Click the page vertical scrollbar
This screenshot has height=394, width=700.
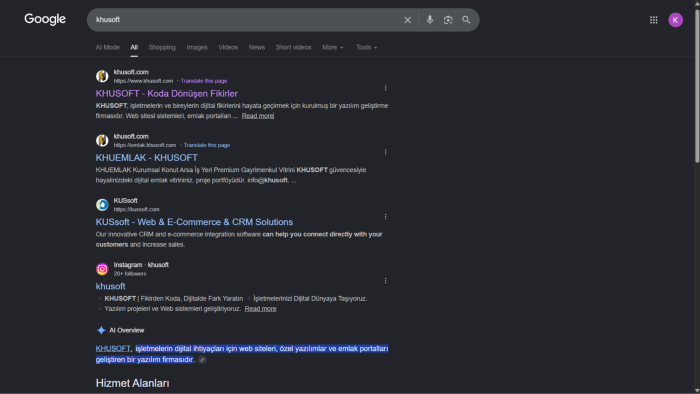[x=697, y=86]
